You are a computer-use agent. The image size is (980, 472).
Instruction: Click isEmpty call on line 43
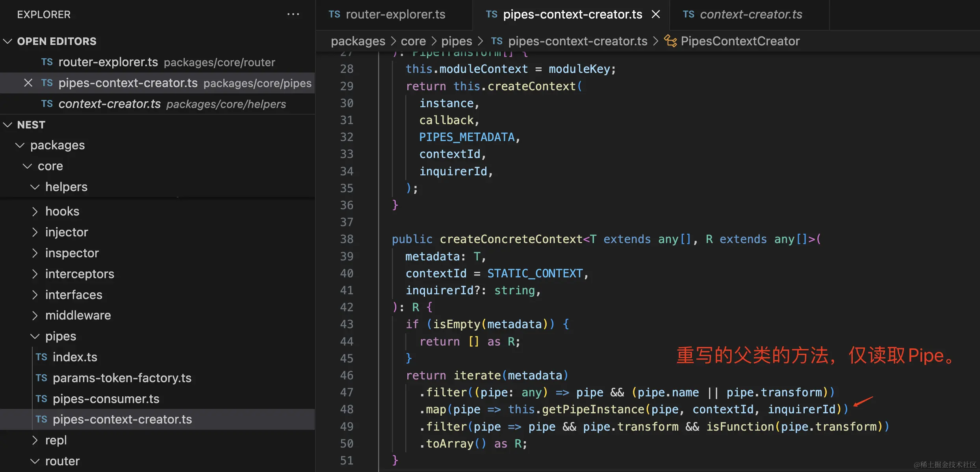[x=457, y=325]
